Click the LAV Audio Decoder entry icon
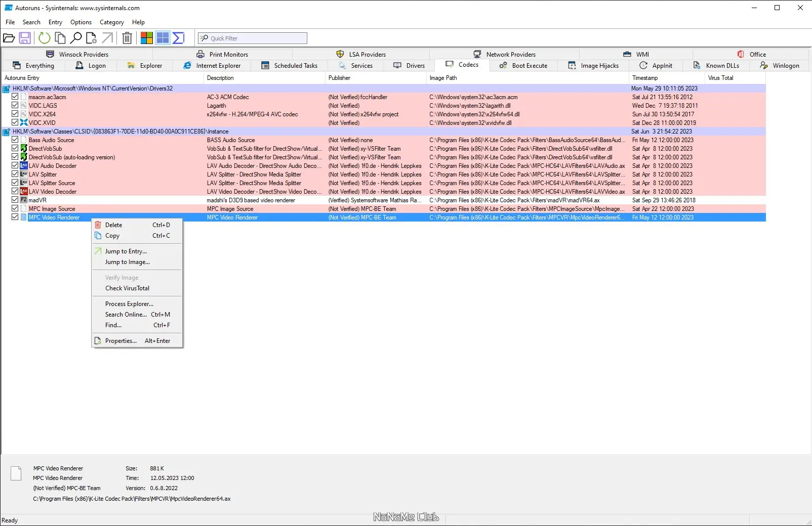The width and height of the screenshot is (812, 526). coord(24,166)
